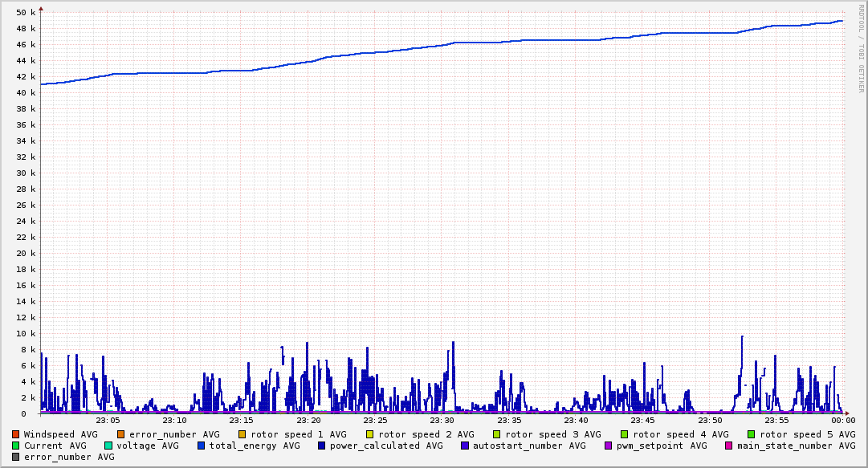The width and height of the screenshot is (868, 468).
Task: Click the green Current AVG legend swatch
Action: pos(16,446)
